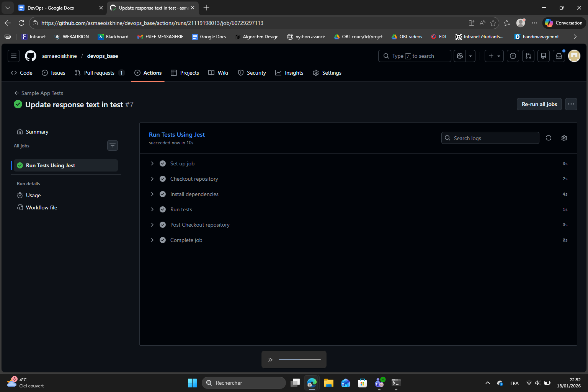
Task: Click the GitHub Octocat home icon
Action: point(30,56)
